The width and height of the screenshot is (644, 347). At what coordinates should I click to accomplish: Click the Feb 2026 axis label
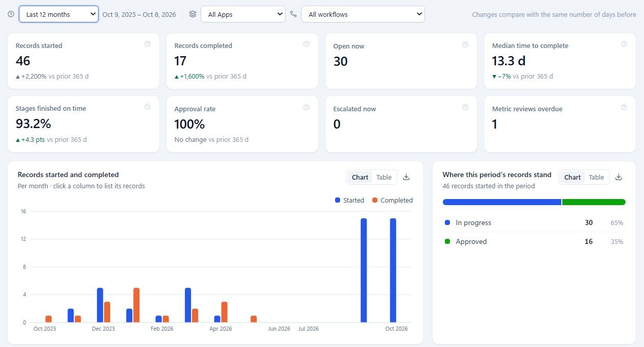pos(162,329)
